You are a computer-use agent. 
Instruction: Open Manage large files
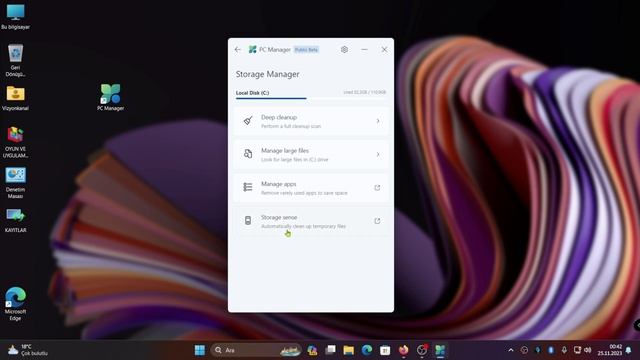(x=311, y=155)
